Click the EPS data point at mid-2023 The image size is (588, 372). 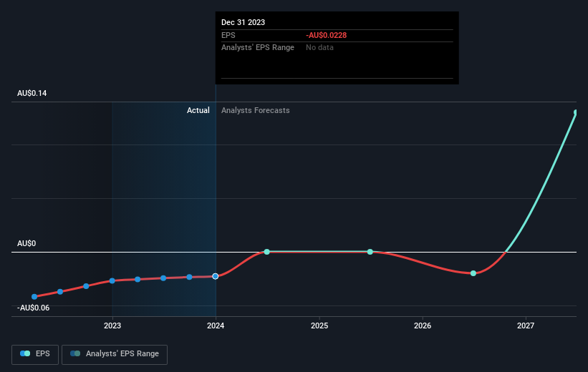163,278
